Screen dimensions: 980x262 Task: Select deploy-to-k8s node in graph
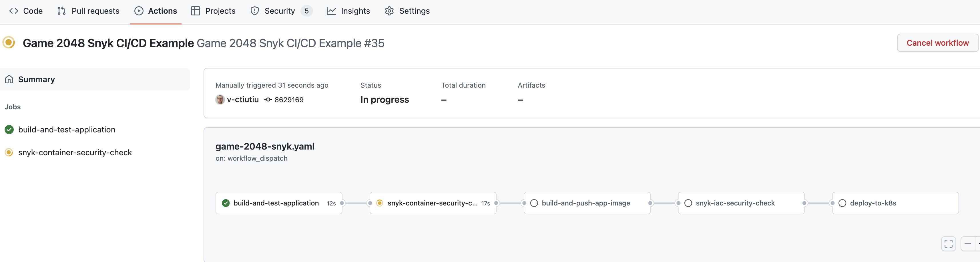[895, 203]
